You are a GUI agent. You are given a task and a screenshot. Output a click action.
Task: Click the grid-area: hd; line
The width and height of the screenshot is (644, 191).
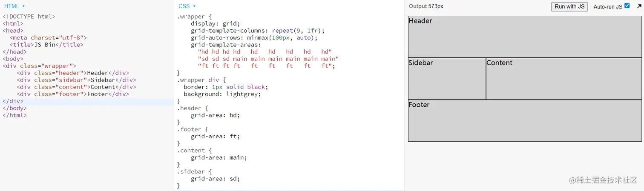tap(216, 115)
